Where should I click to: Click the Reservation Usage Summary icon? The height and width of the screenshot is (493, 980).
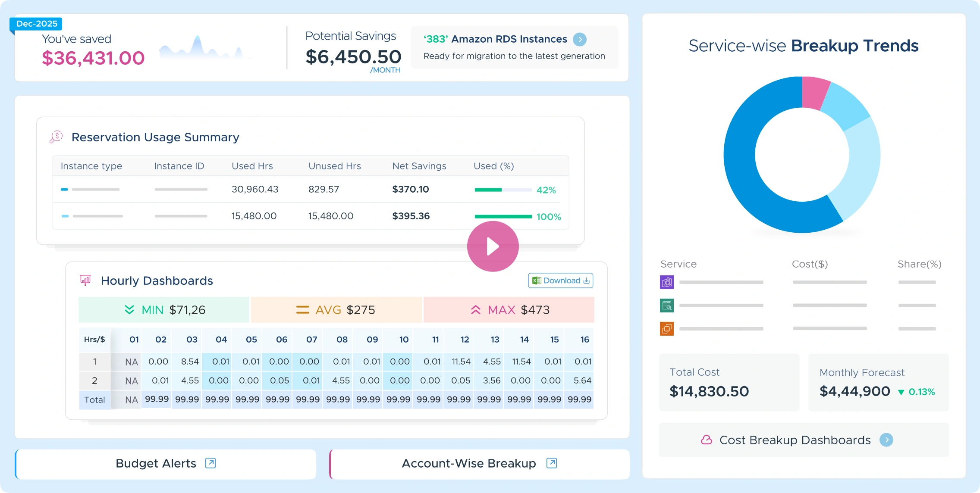(x=56, y=137)
